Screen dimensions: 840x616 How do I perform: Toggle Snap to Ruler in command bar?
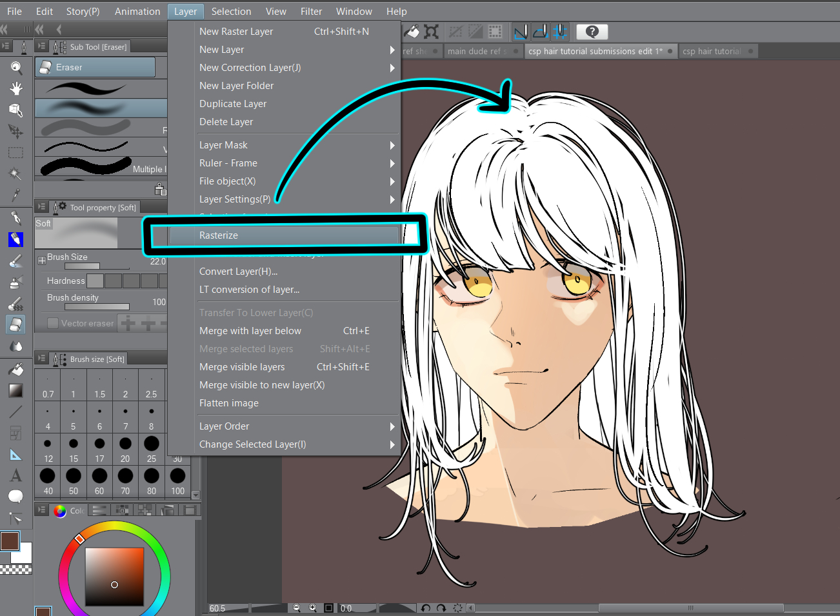click(x=521, y=32)
